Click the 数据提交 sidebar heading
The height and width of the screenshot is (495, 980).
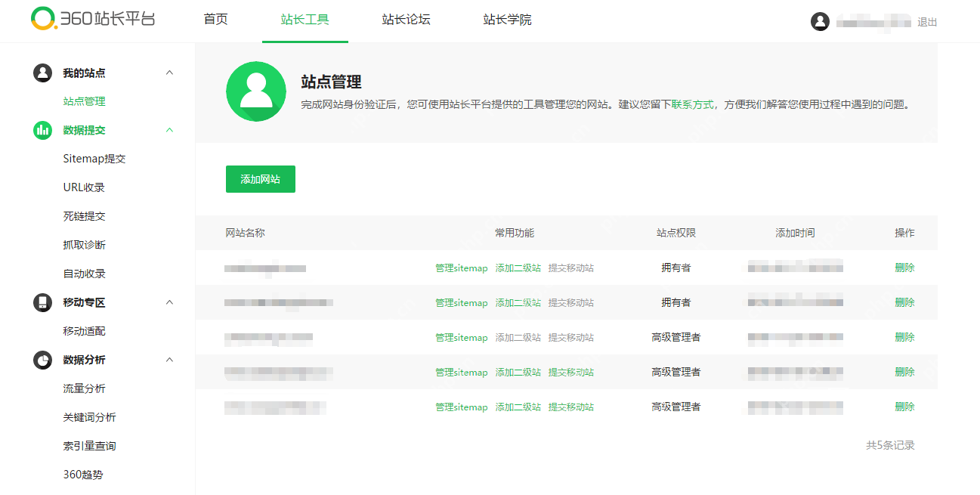(x=84, y=130)
